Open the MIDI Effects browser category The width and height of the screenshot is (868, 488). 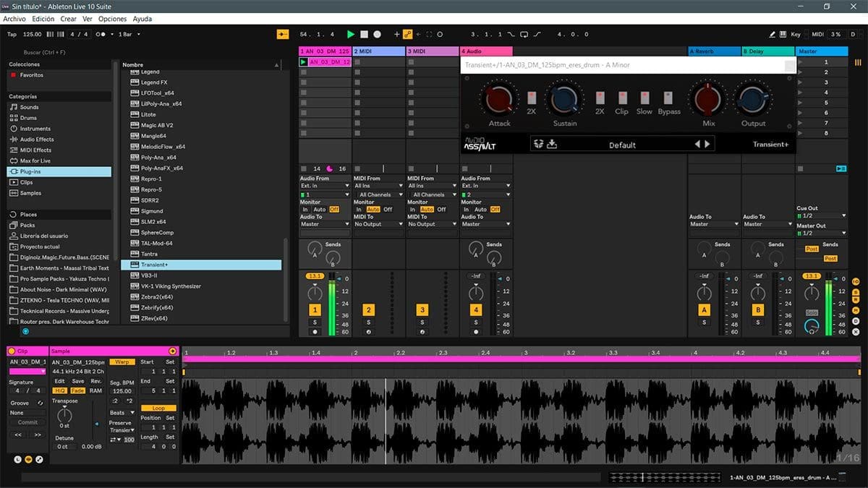(35, 150)
